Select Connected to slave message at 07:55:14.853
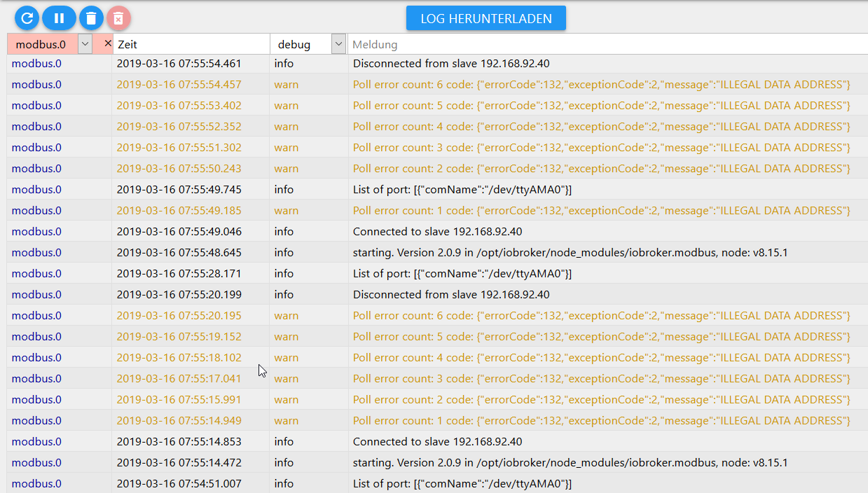 [437, 442]
